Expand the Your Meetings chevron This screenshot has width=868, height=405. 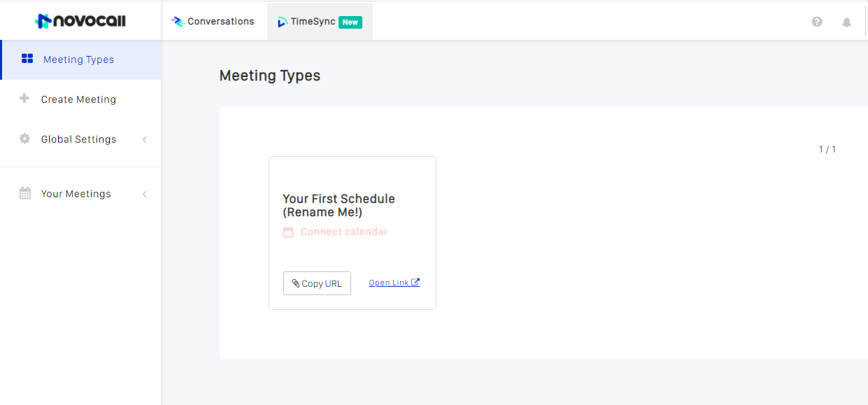[145, 194]
